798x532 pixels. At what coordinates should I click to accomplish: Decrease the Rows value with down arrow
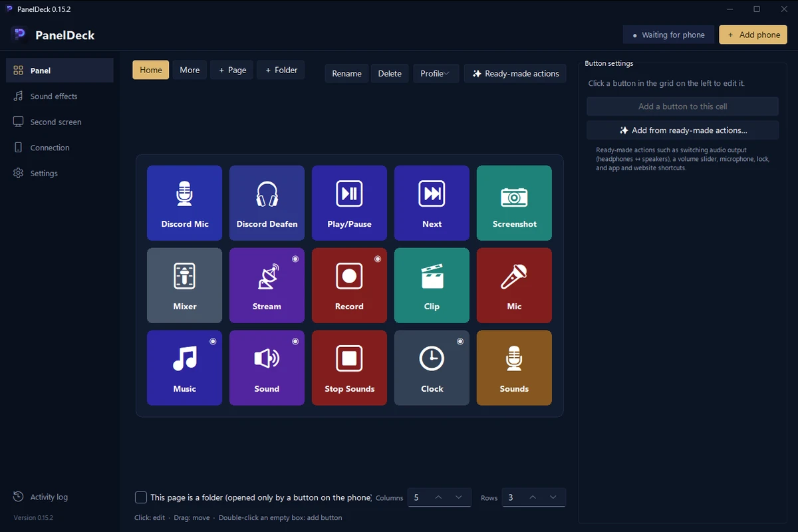(x=553, y=497)
